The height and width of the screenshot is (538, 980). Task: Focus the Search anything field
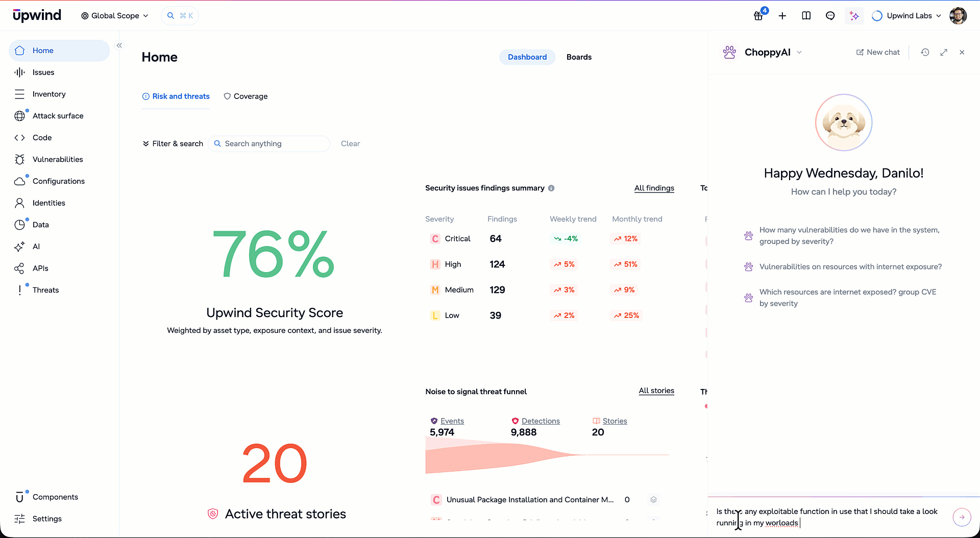(269, 144)
